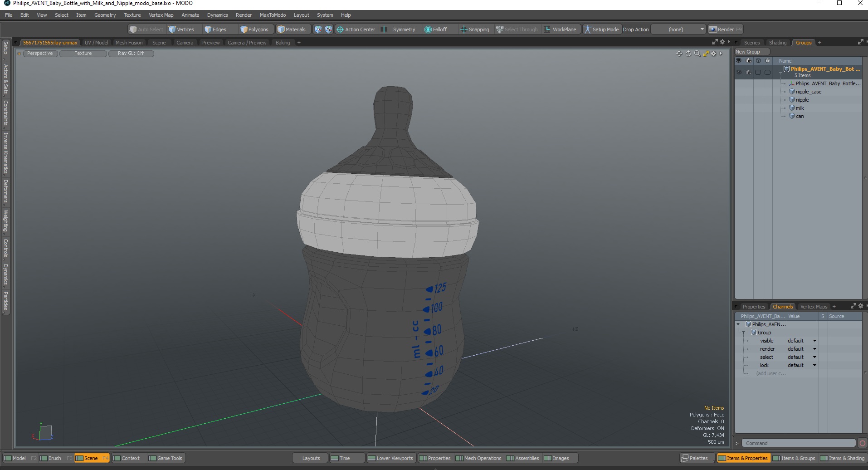Enable Setup Mode
The width and height of the screenshot is (868, 470).
pyautogui.click(x=601, y=29)
